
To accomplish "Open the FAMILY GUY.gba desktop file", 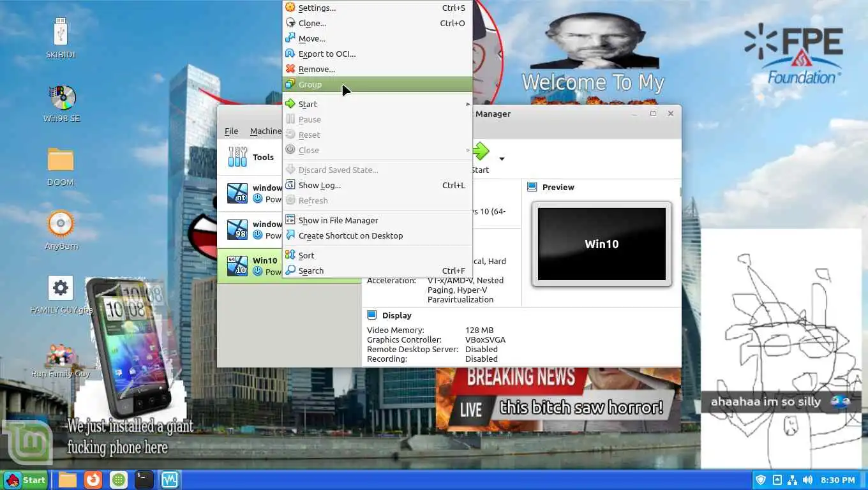I will 61,295.
